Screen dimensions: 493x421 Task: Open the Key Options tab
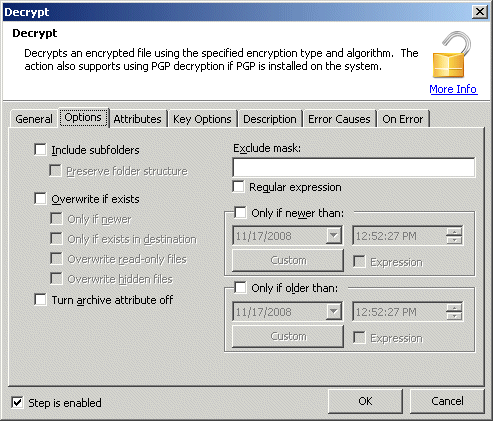202,119
